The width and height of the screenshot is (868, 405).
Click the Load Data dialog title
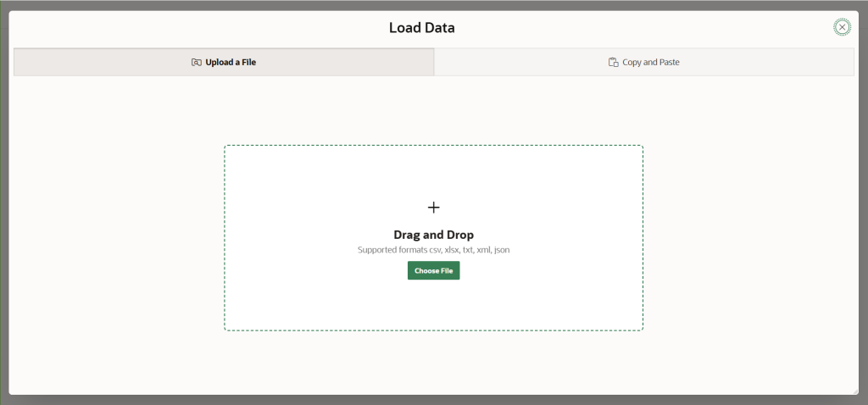[422, 28]
